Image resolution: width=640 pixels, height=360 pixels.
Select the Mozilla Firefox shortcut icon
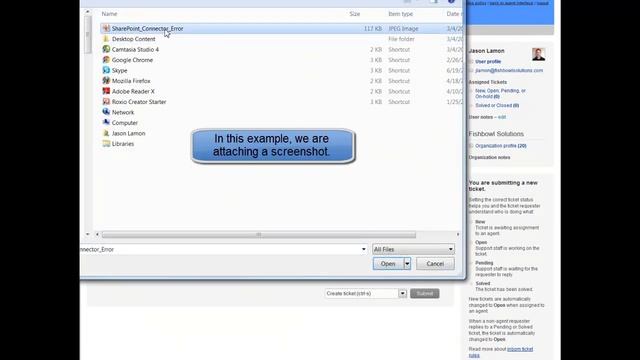click(x=106, y=80)
